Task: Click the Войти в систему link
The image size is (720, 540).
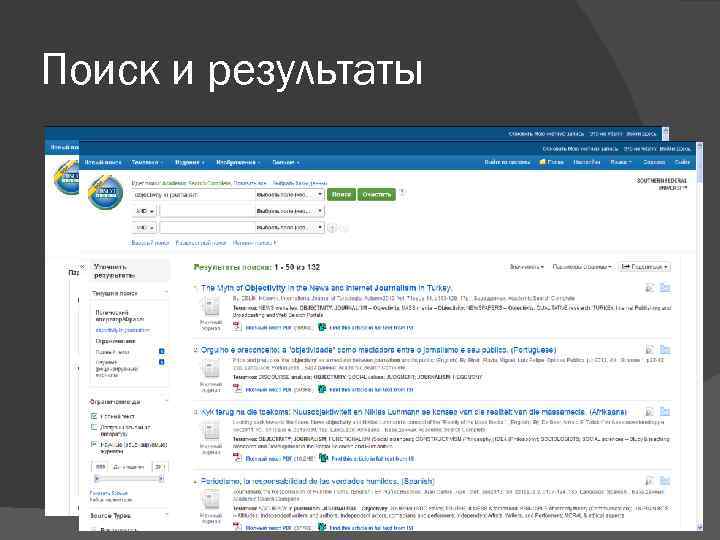Action: click(x=507, y=162)
